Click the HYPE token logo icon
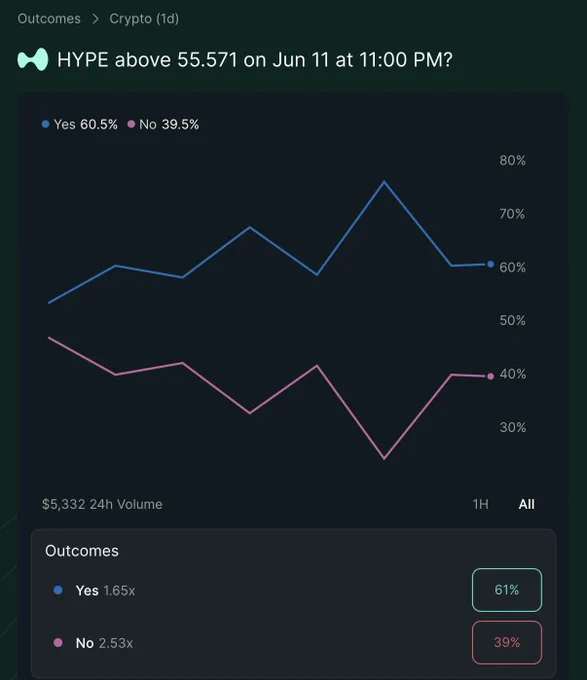This screenshot has height=680, width=587. (33, 59)
